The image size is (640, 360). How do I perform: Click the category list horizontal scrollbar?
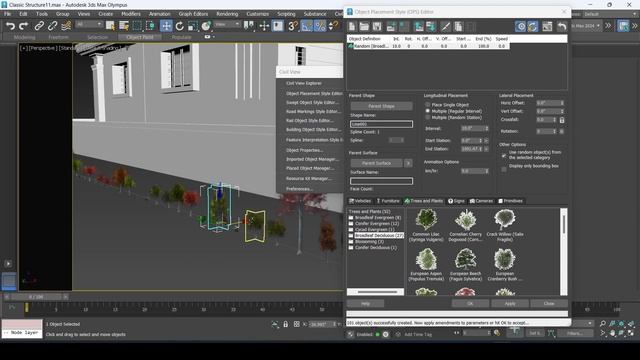coord(376,292)
